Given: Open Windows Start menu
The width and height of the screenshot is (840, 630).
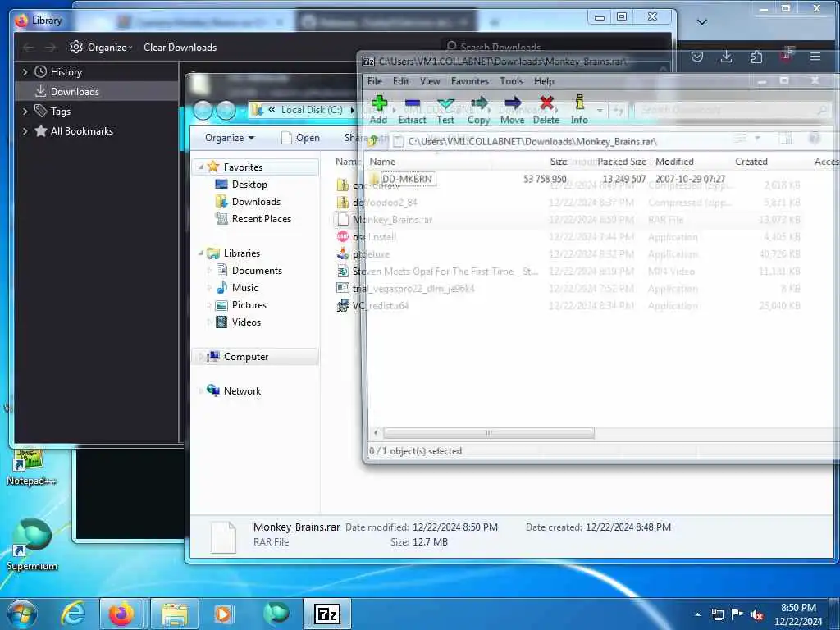Looking at the screenshot, I should [22, 614].
